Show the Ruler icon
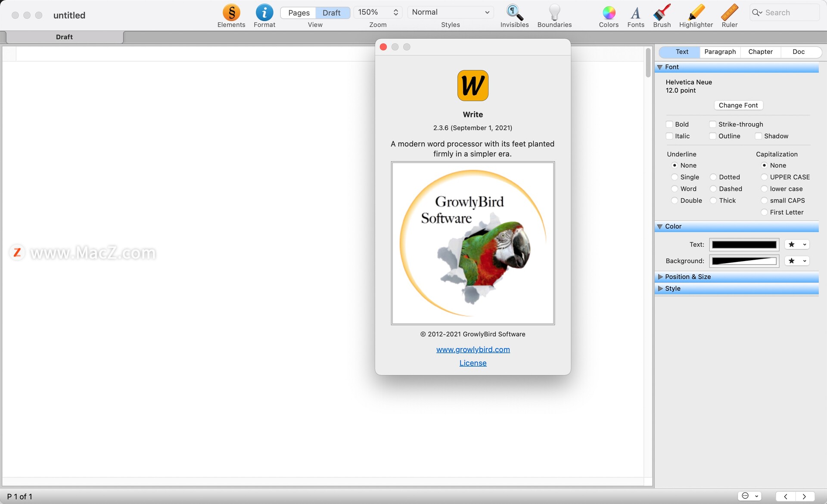 pos(729,12)
